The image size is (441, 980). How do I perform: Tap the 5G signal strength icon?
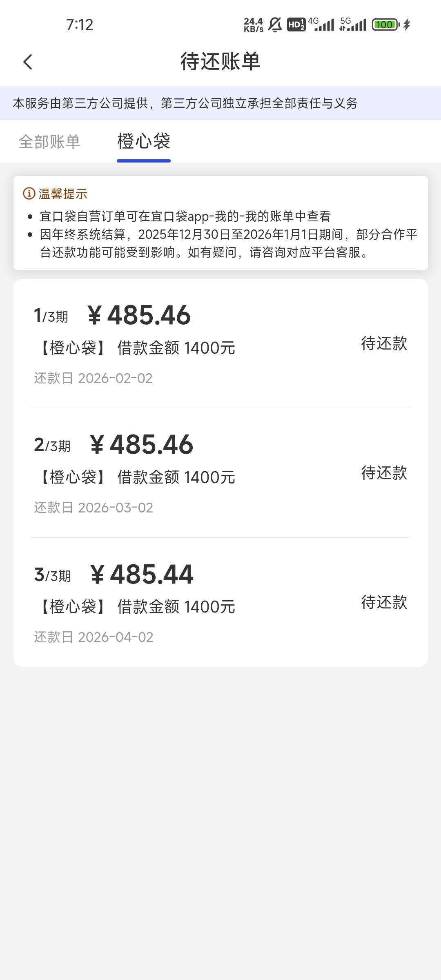pos(354,25)
